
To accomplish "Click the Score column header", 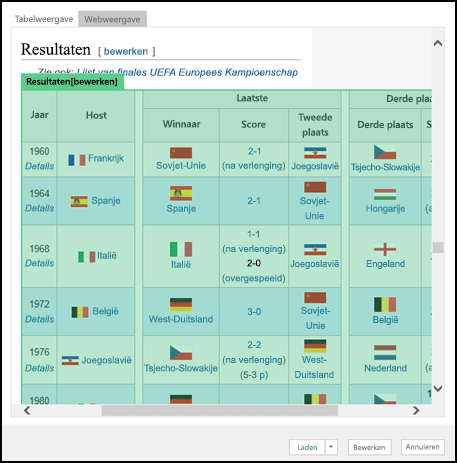I will [254, 125].
